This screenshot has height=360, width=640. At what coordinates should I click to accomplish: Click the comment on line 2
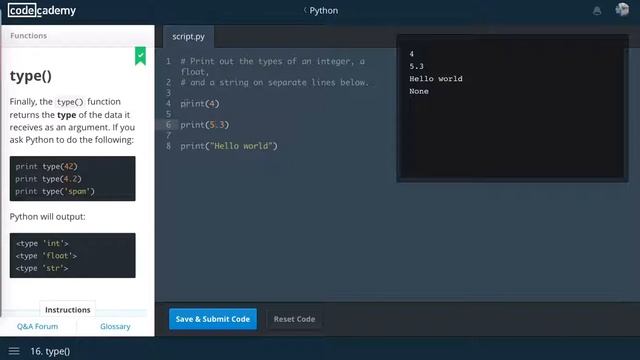[x=274, y=82]
